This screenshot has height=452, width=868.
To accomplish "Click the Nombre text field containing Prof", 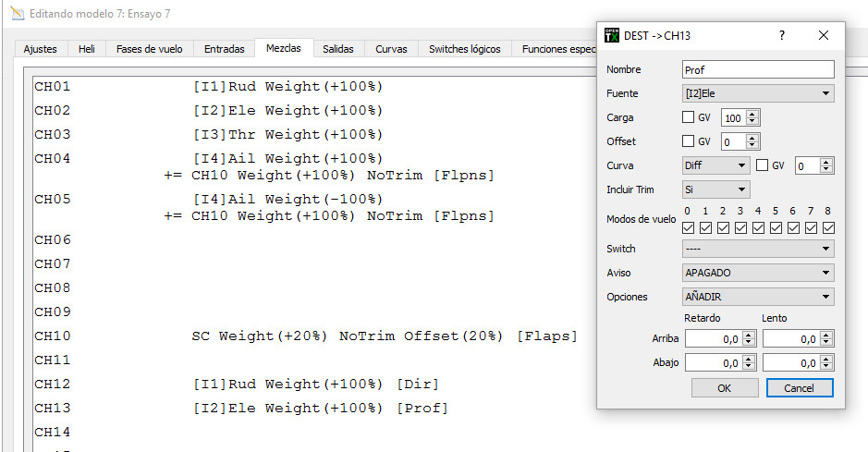I will click(758, 69).
